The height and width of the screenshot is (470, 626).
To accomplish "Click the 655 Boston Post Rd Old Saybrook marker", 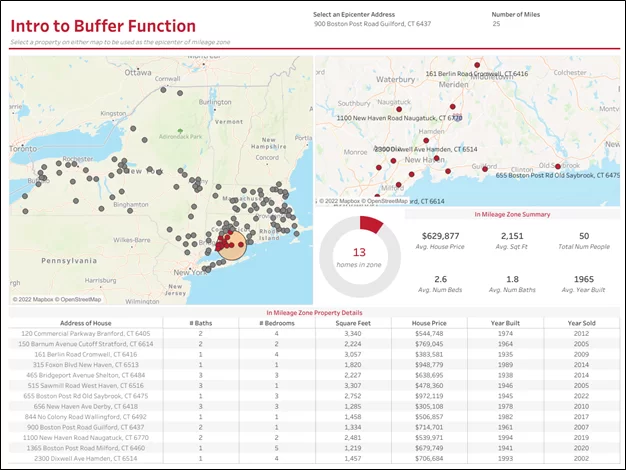I will tap(558, 166).
